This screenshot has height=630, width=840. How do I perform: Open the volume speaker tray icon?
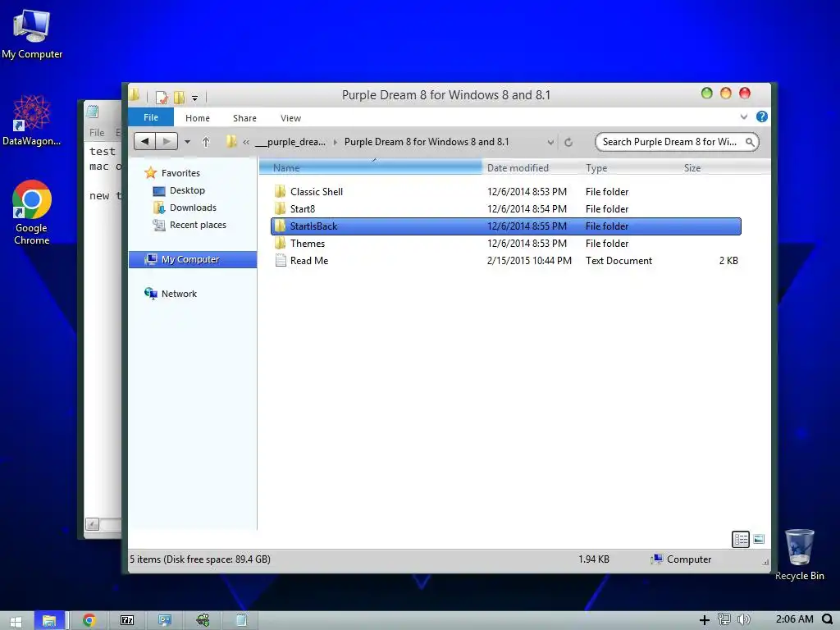click(x=743, y=620)
